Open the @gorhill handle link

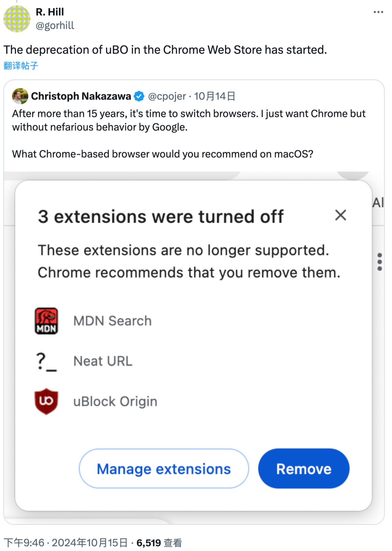coord(55,25)
